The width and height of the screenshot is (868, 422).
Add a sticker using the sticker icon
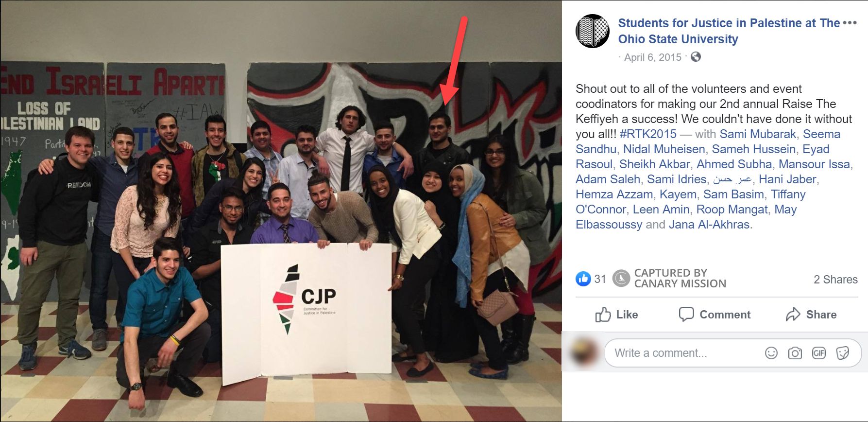click(x=843, y=353)
